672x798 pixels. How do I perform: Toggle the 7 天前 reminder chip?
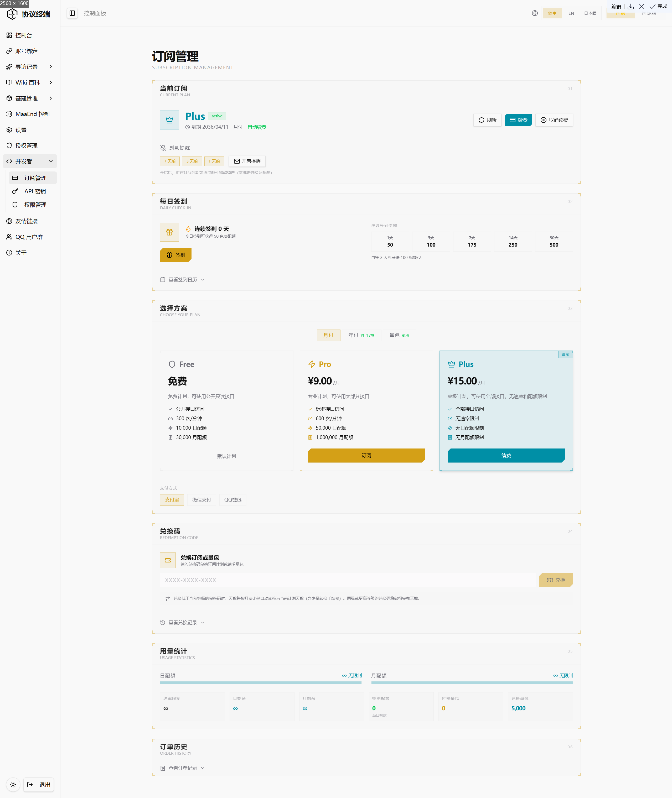(170, 161)
